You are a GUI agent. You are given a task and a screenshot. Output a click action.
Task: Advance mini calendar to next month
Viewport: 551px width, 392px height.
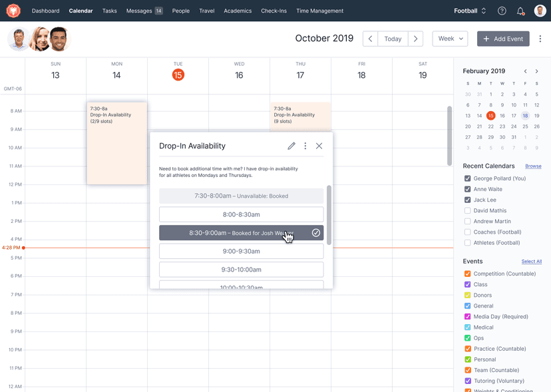point(537,71)
